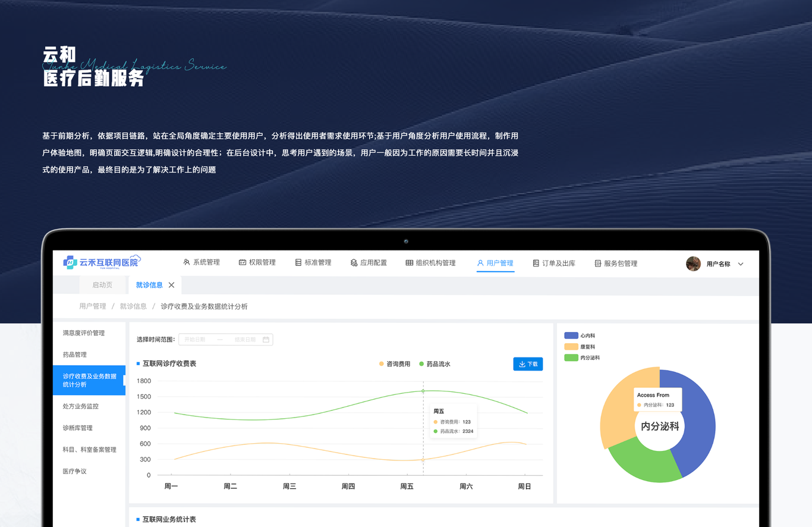Open the 权限管理 menu

tap(257, 262)
